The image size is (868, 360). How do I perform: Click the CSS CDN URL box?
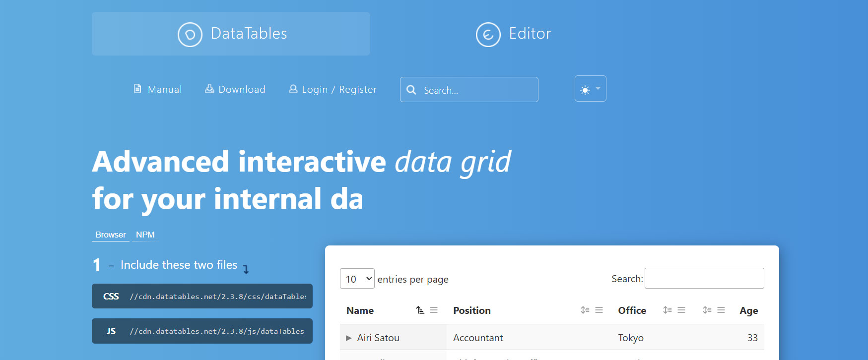pos(202,296)
